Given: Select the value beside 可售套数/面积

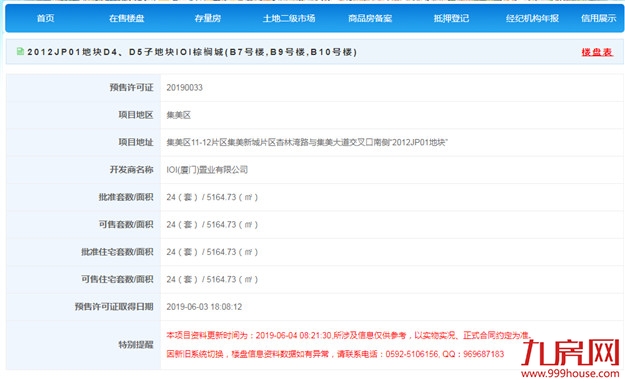Looking at the screenshot, I should point(212,225).
